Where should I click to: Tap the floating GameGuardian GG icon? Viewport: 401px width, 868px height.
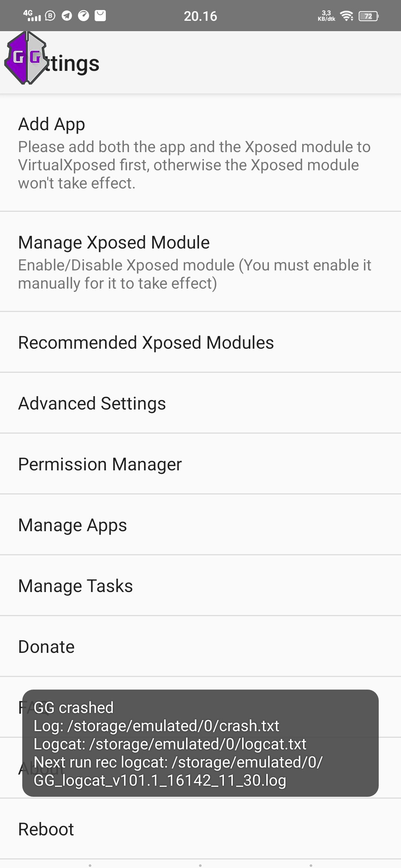click(26, 58)
